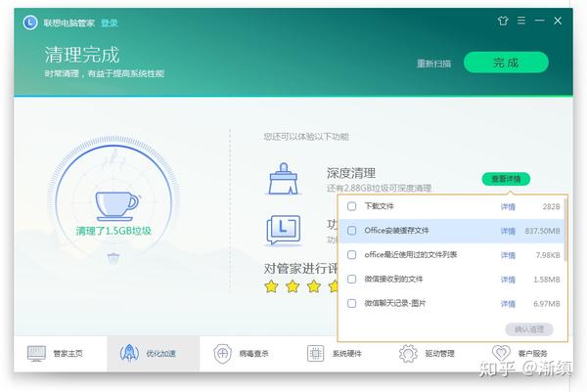Switch to the 优化加速 tab
Viewport: 587px width, 392px height.
[154, 354]
